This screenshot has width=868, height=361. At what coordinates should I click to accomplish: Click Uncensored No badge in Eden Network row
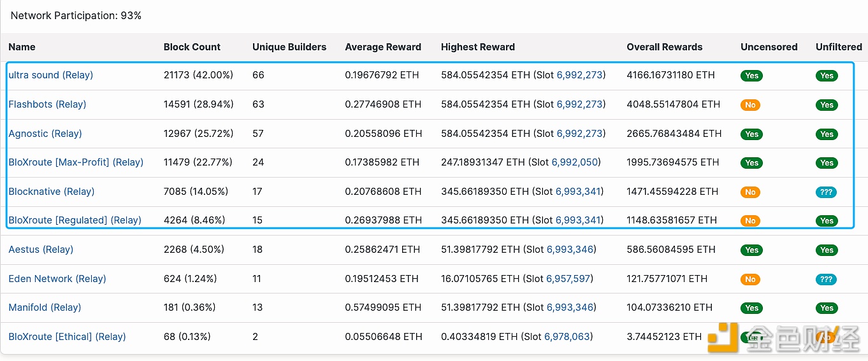click(x=750, y=280)
